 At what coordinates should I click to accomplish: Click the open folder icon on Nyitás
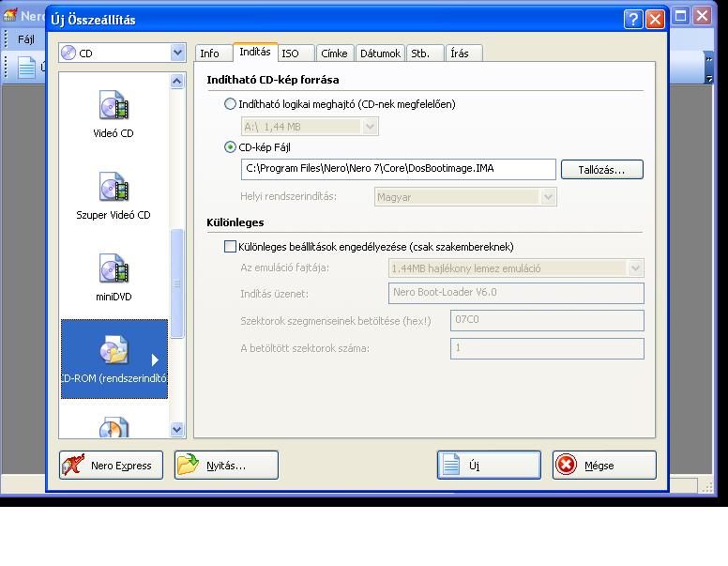pyautogui.click(x=188, y=465)
